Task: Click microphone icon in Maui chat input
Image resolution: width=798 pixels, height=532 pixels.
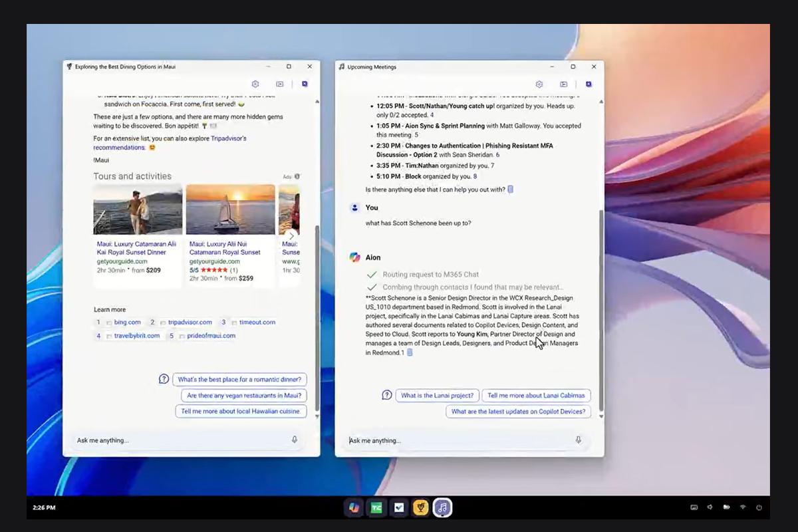Action: tap(295, 440)
